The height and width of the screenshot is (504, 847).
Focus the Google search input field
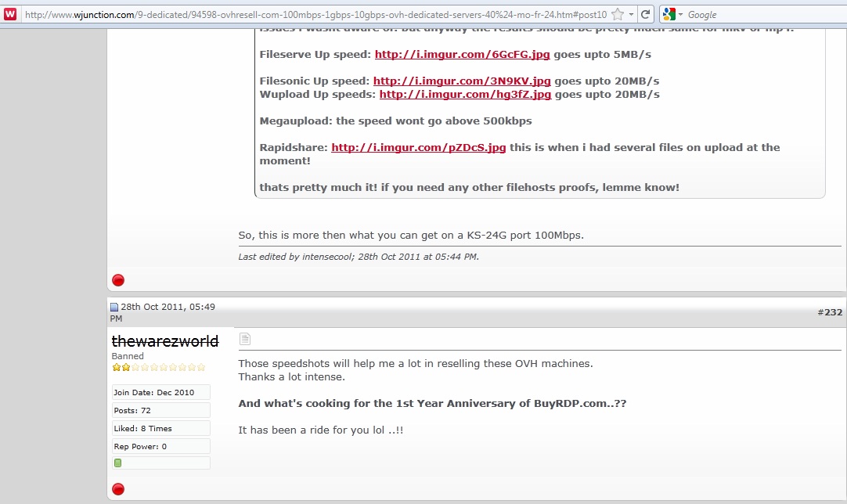(766, 15)
